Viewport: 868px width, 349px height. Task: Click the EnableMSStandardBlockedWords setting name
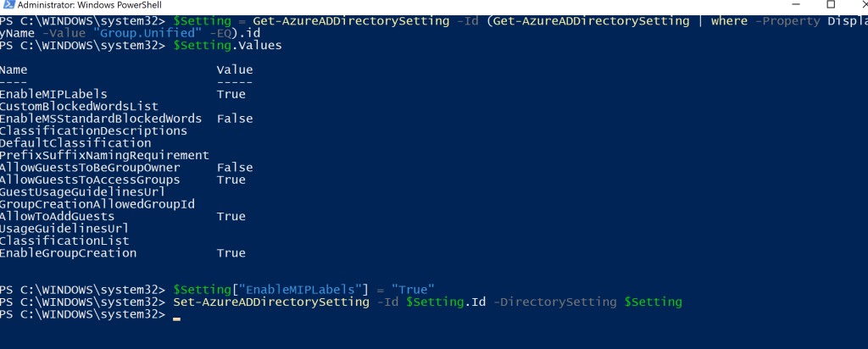[101, 119]
